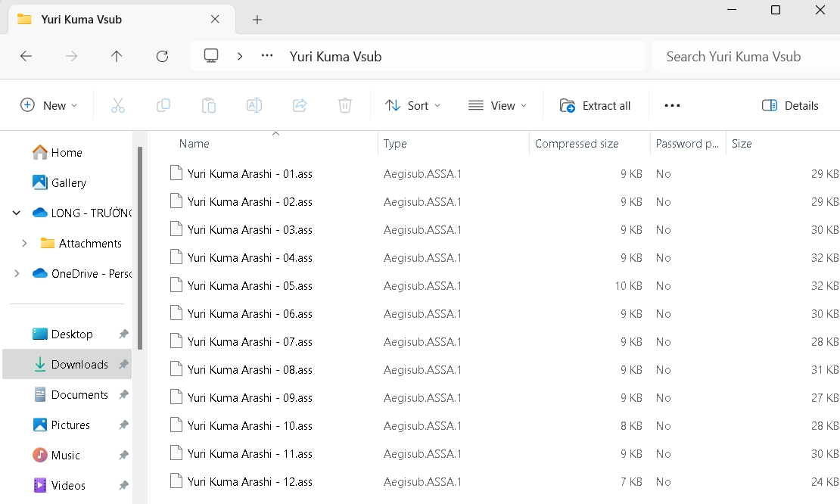This screenshot has height=504, width=840.
Task: Open Videos in quick access
Action: (x=60, y=485)
